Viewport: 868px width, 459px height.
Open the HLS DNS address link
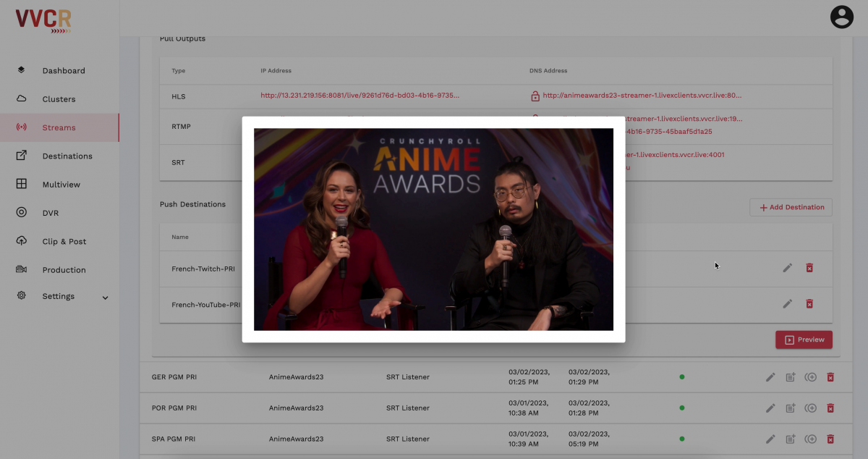pos(642,96)
